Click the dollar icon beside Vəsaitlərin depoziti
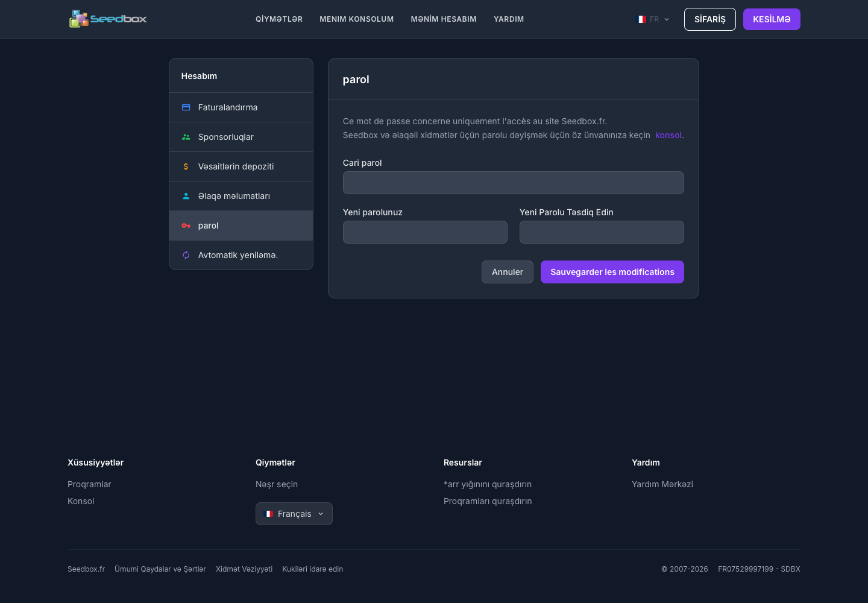868x603 pixels. pyautogui.click(x=186, y=166)
